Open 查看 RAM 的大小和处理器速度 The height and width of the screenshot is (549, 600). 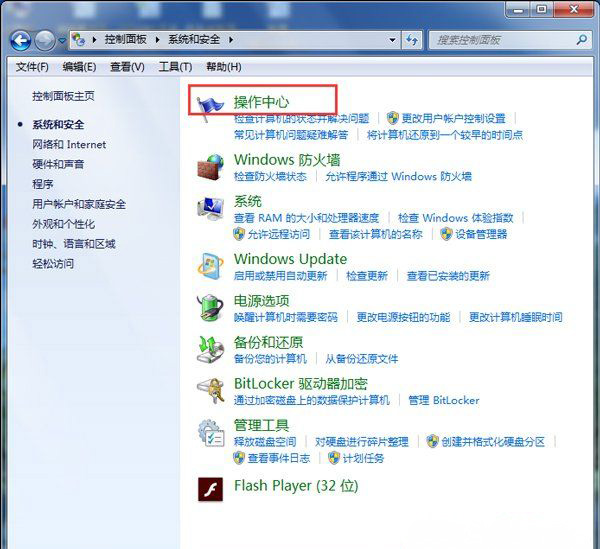(307, 218)
